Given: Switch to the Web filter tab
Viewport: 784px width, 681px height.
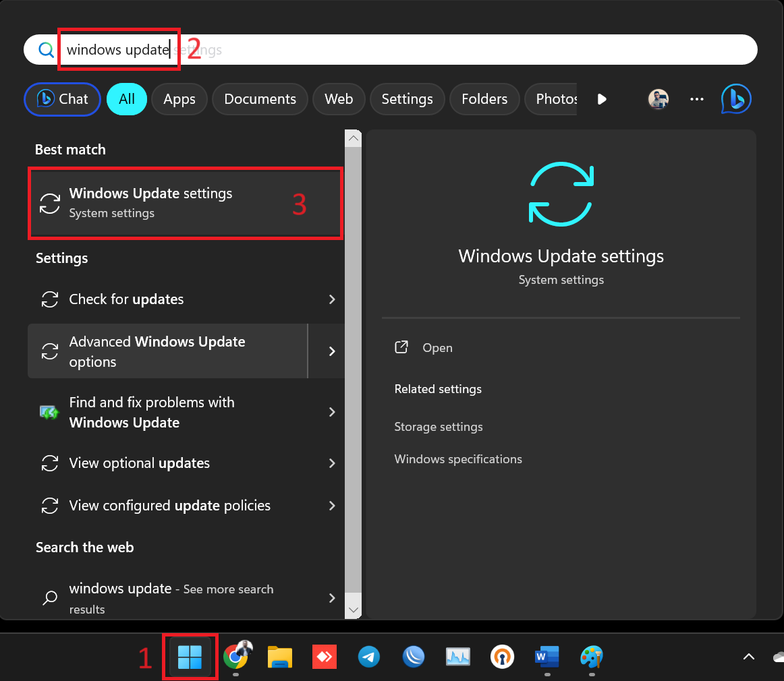Looking at the screenshot, I should (x=339, y=99).
